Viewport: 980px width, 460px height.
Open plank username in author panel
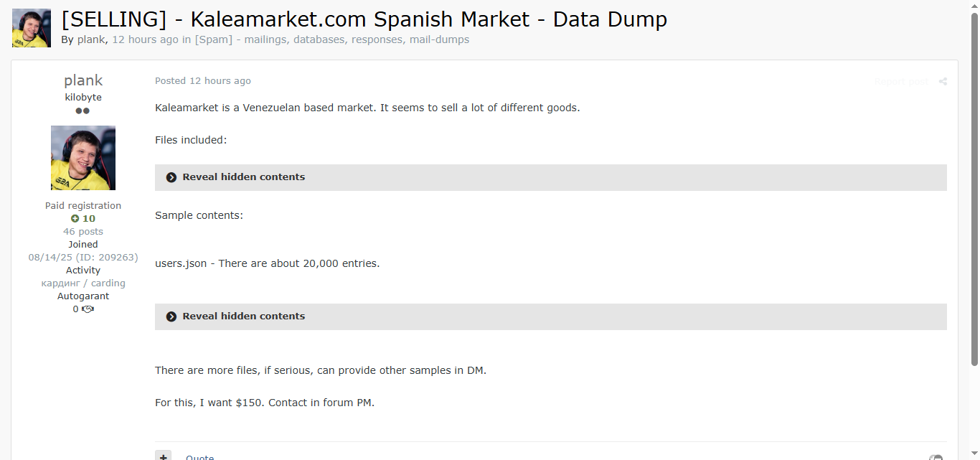click(83, 80)
